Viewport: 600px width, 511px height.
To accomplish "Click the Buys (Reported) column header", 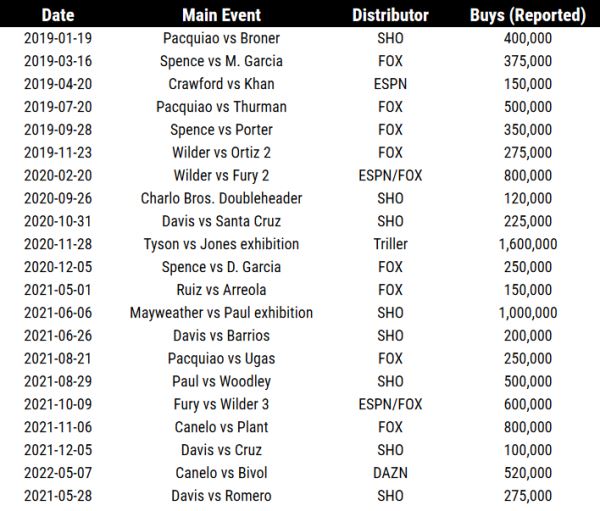I will pyautogui.click(x=527, y=15).
